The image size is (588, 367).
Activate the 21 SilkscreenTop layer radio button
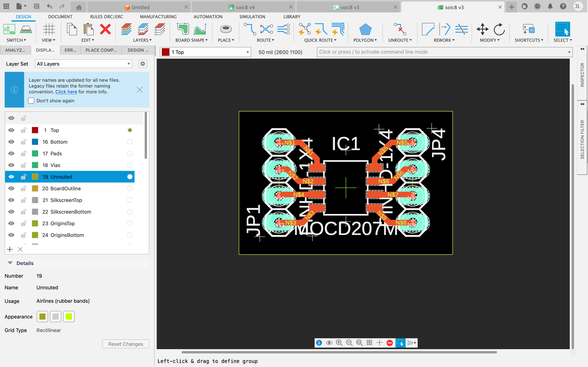point(130,200)
